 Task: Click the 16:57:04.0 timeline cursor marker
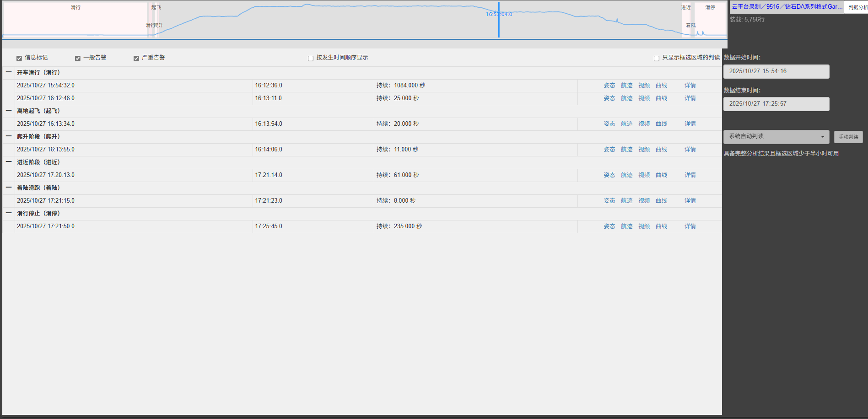pos(499,15)
